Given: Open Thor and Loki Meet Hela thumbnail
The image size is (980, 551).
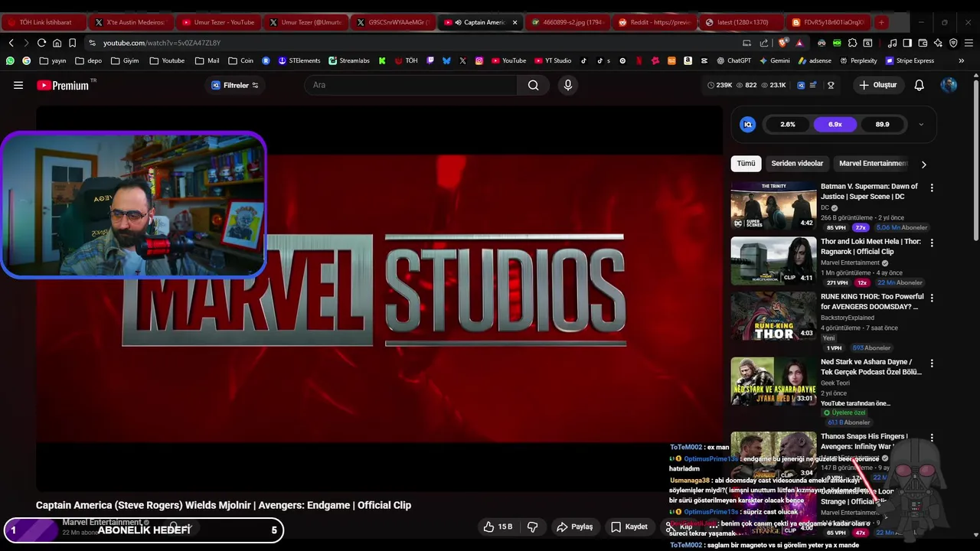Looking at the screenshot, I should (x=773, y=260).
